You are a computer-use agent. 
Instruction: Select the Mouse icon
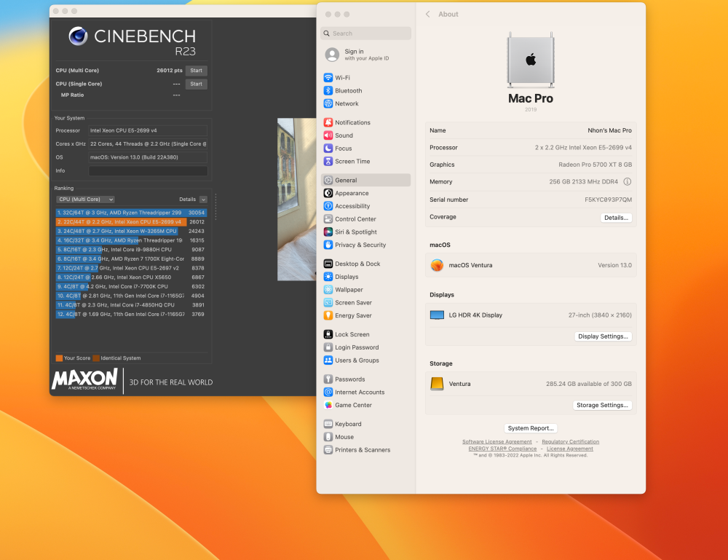tap(328, 437)
